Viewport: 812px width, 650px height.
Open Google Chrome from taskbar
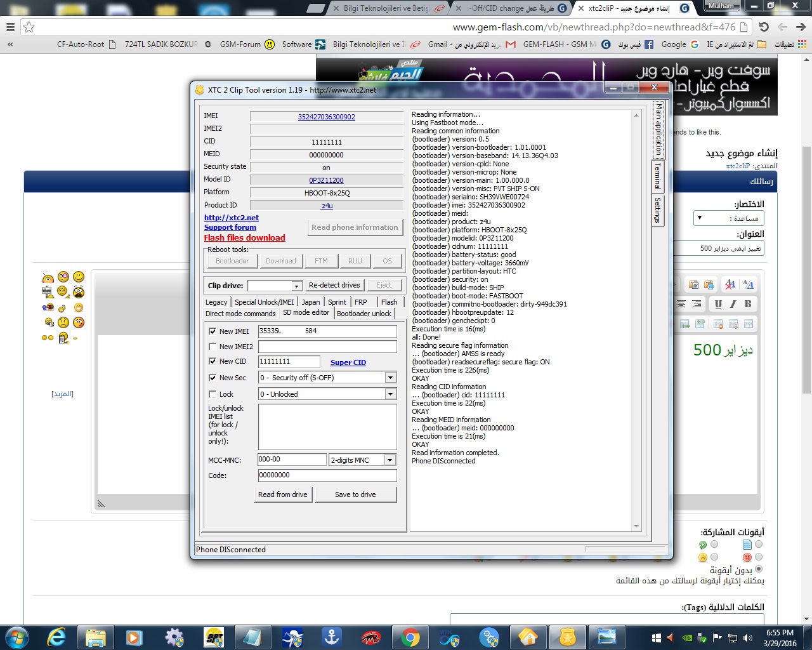point(410,637)
